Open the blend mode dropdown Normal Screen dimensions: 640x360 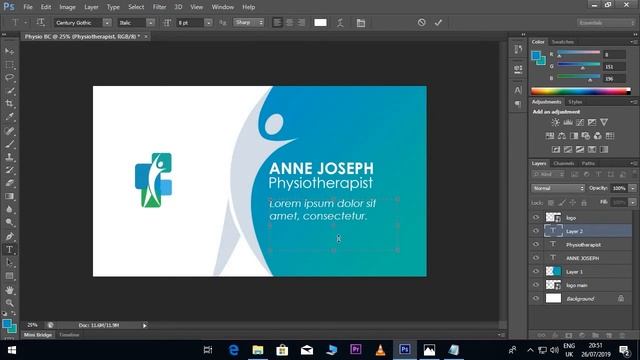(558, 188)
